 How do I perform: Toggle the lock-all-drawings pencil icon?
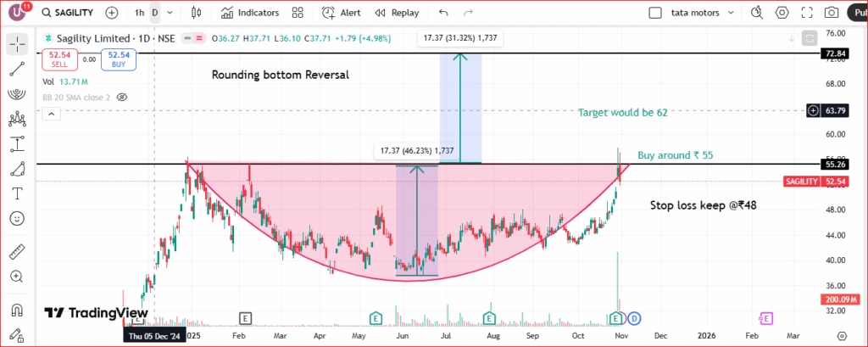click(16, 334)
